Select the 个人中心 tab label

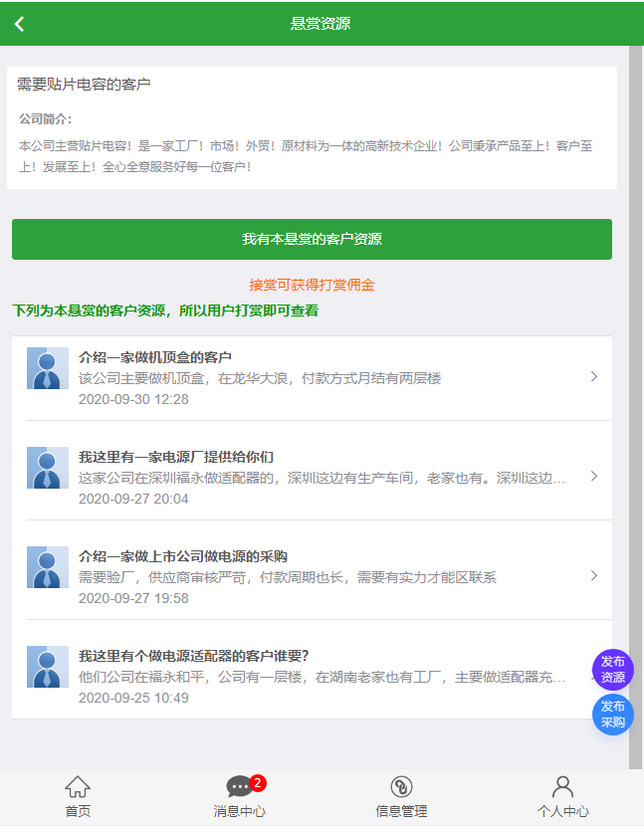(x=562, y=811)
